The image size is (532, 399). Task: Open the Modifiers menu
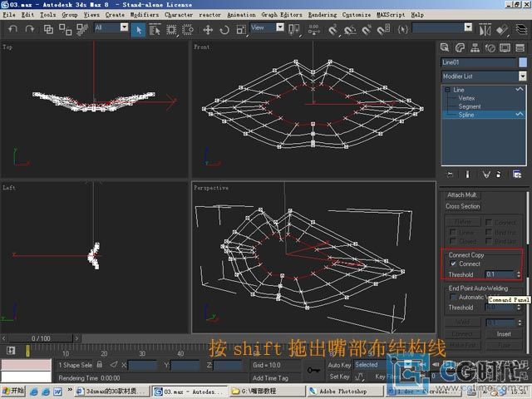click(145, 15)
